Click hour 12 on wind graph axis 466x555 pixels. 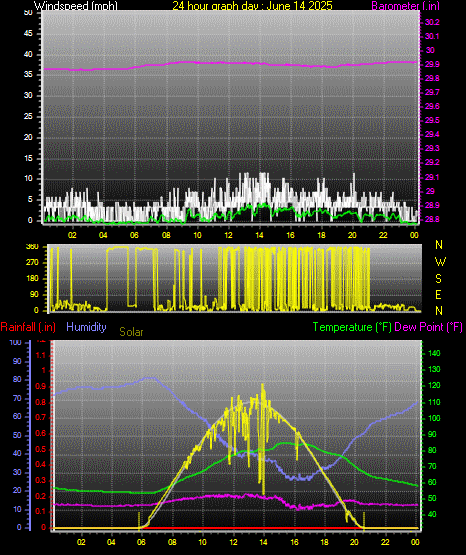coord(228,235)
